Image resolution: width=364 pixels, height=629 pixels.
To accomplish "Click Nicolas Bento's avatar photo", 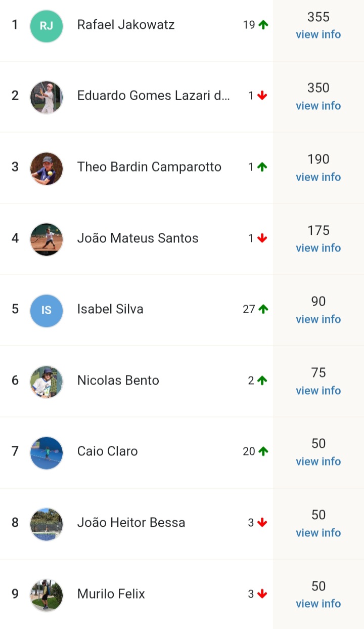I will (47, 382).
